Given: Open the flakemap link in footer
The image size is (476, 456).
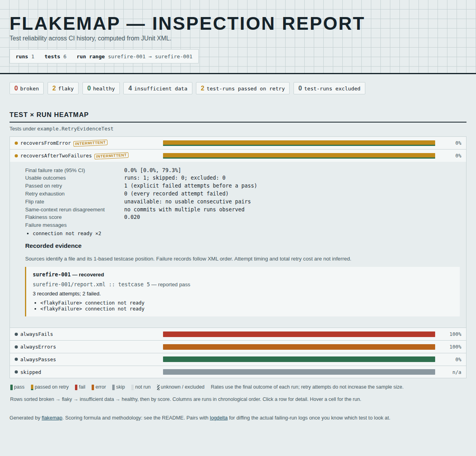Looking at the screenshot, I should click(x=52, y=418).
